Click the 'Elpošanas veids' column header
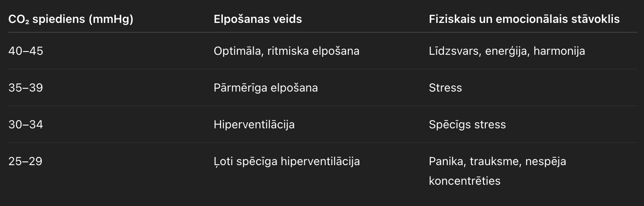This screenshot has width=644, height=206. [x=258, y=19]
